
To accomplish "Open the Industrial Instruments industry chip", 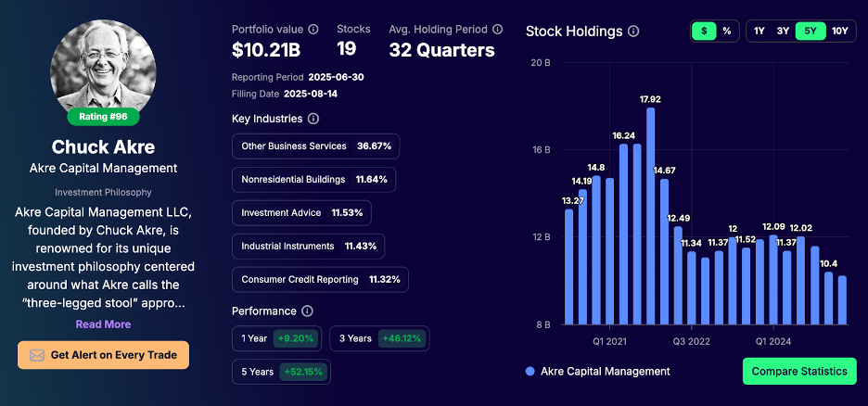I will click(308, 247).
